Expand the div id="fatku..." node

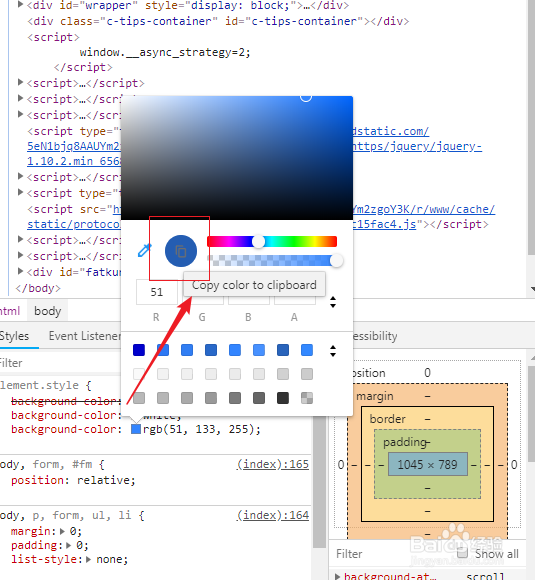pyautogui.click(x=21, y=272)
